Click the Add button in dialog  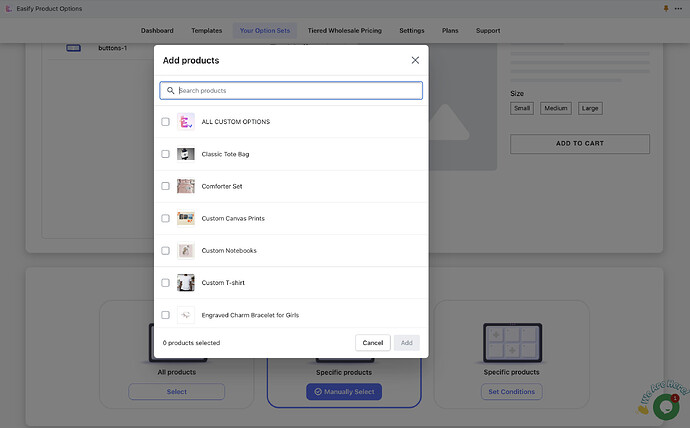point(407,343)
